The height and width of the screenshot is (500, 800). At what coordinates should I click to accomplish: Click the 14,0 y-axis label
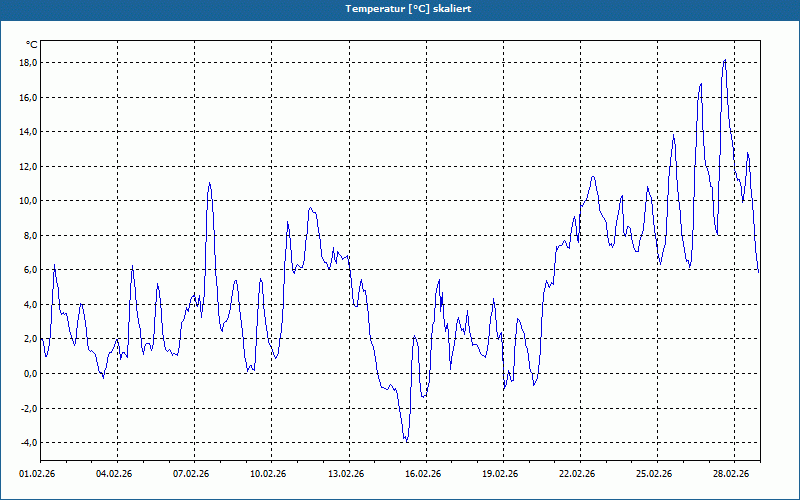[29, 132]
